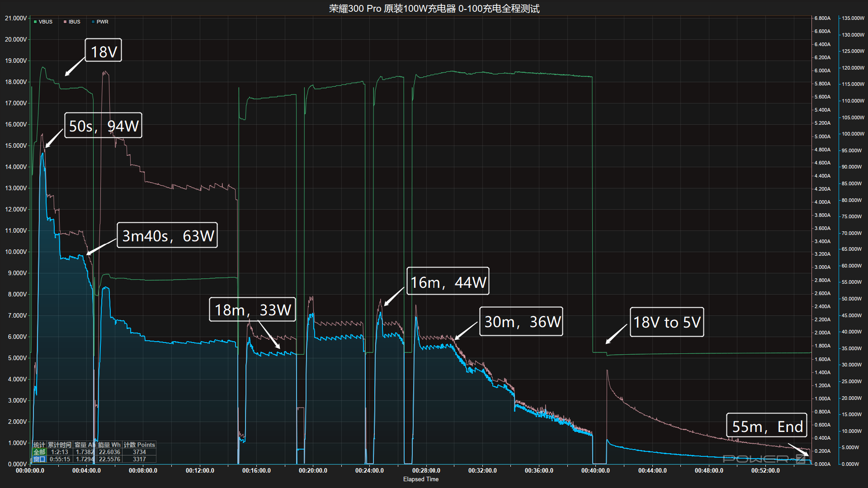Toggle the VBUS legend entry

(x=43, y=22)
